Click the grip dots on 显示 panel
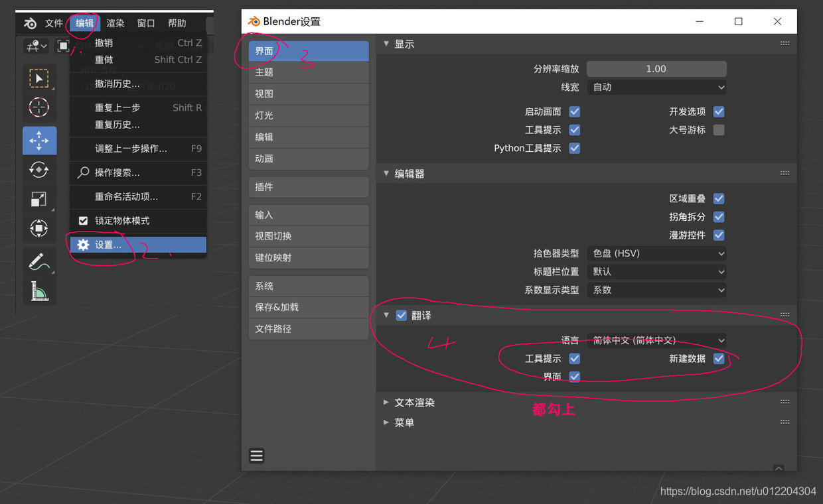Viewport: 823px width, 504px height. coord(785,44)
